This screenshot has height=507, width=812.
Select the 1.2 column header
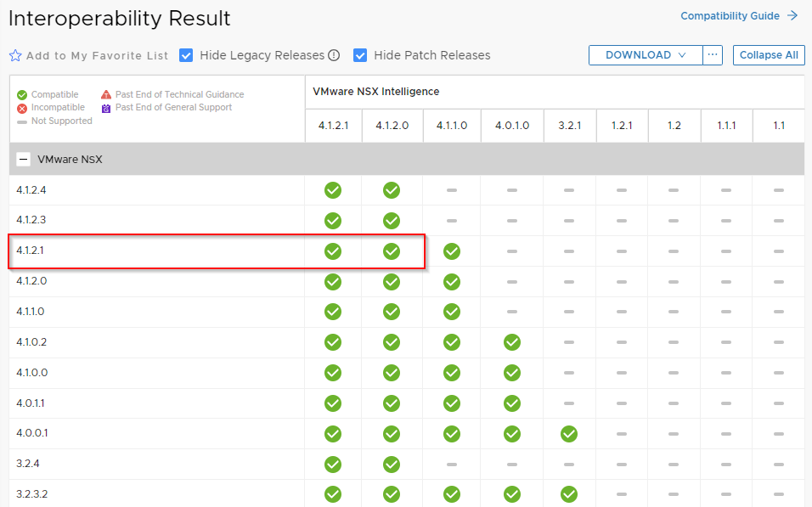674,126
